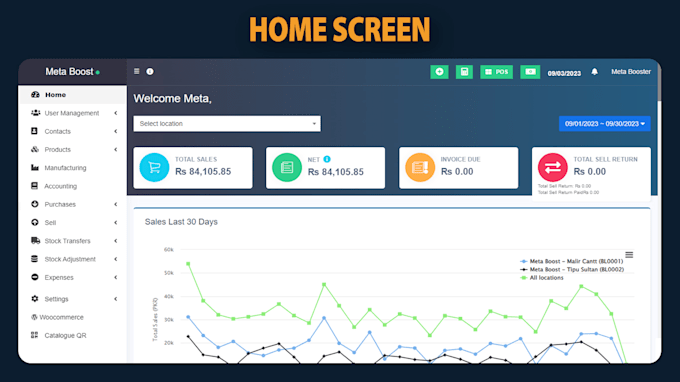Open the Meta Booster user menu
680x382 pixels.
coord(631,72)
